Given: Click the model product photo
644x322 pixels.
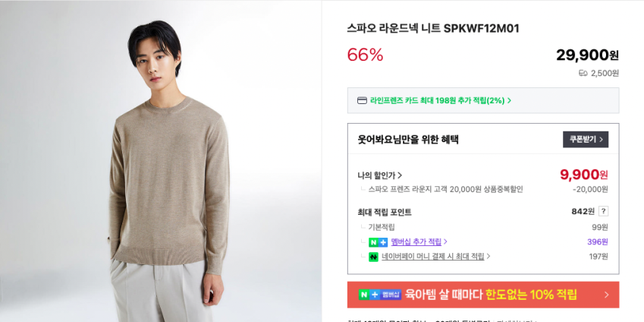Looking at the screenshot, I should pyautogui.click(x=161, y=161).
